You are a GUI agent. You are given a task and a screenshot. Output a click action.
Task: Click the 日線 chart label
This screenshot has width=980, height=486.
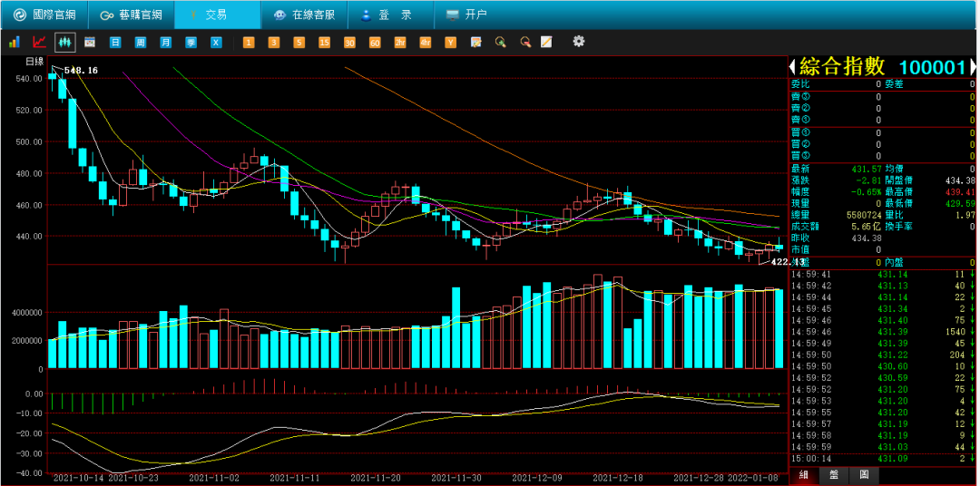[34, 62]
